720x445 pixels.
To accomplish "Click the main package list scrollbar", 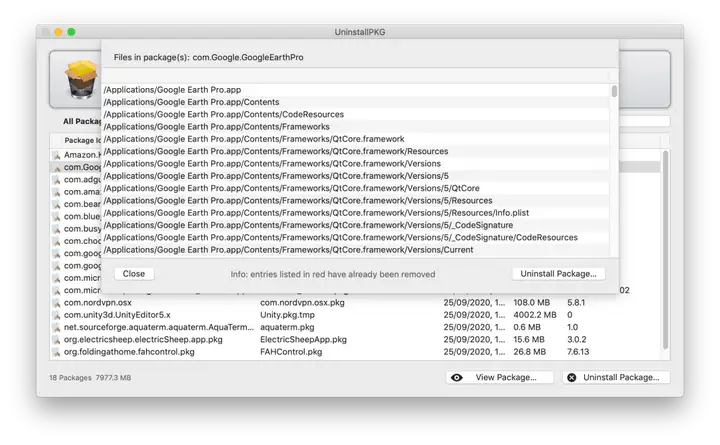I will tap(665, 250).
